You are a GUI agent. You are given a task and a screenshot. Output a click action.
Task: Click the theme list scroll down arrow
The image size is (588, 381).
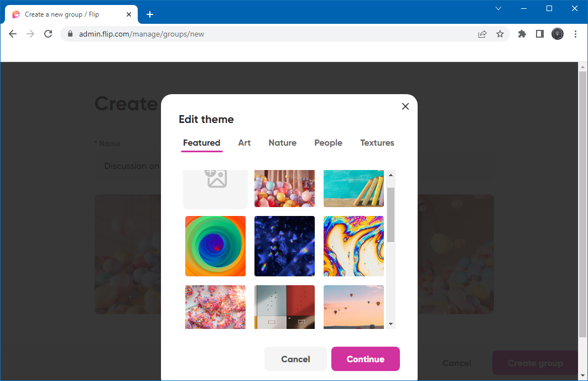[391, 324]
